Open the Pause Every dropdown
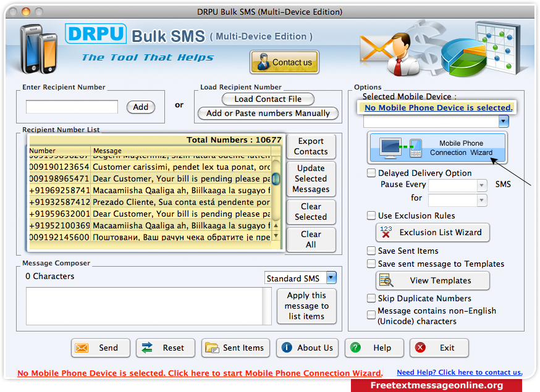Image resolution: width=540 pixels, height=392 pixels. coord(481,185)
